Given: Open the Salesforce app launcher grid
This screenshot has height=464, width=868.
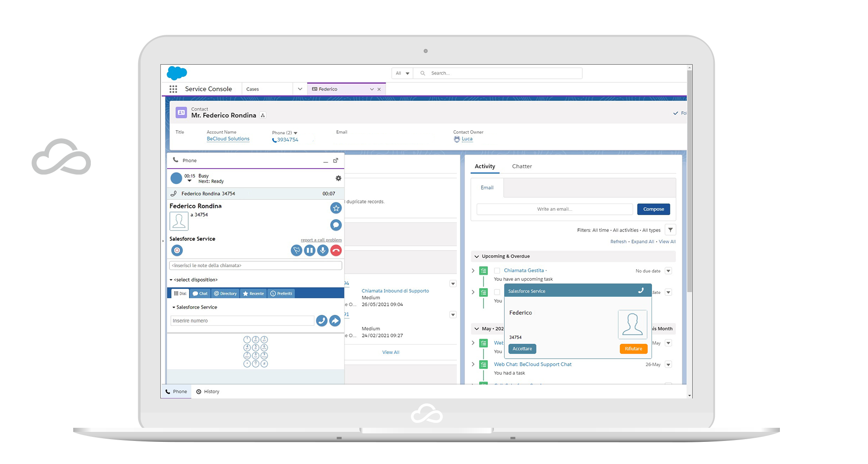Looking at the screenshot, I should pyautogui.click(x=173, y=89).
